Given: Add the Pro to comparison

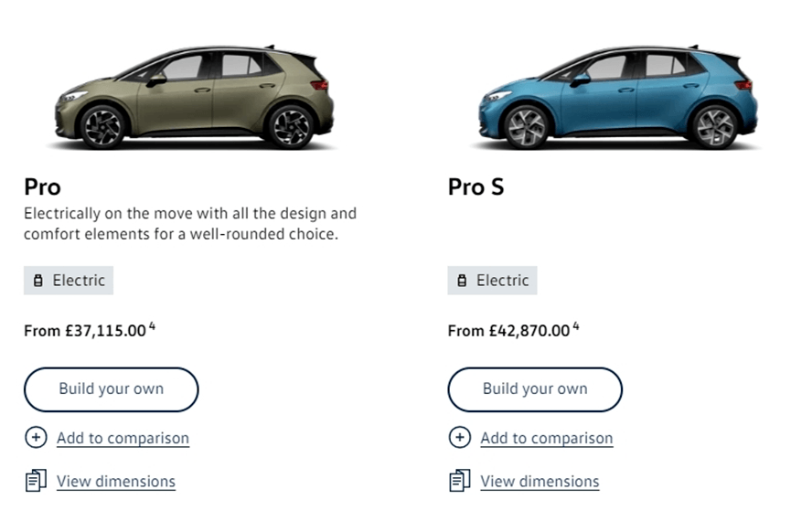Looking at the screenshot, I should (123, 438).
